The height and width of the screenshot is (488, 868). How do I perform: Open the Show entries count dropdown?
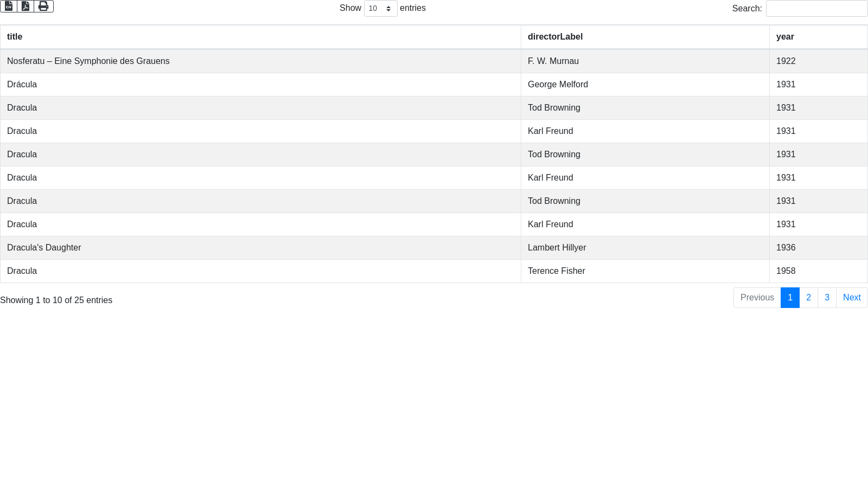(380, 9)
